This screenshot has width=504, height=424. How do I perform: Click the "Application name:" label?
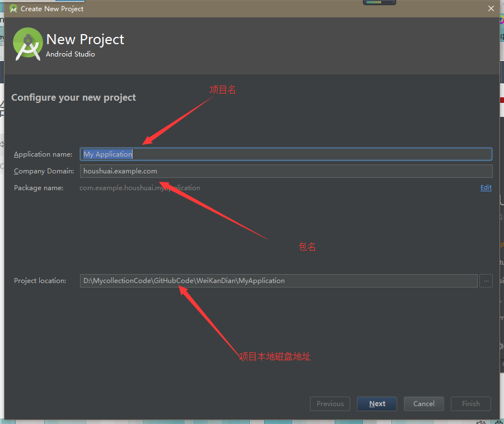[43, 154]
